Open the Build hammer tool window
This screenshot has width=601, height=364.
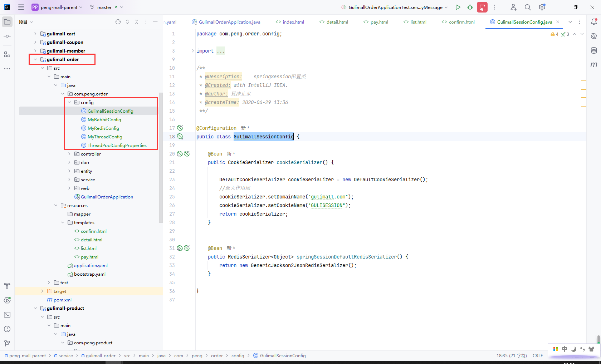click(7, 286)
